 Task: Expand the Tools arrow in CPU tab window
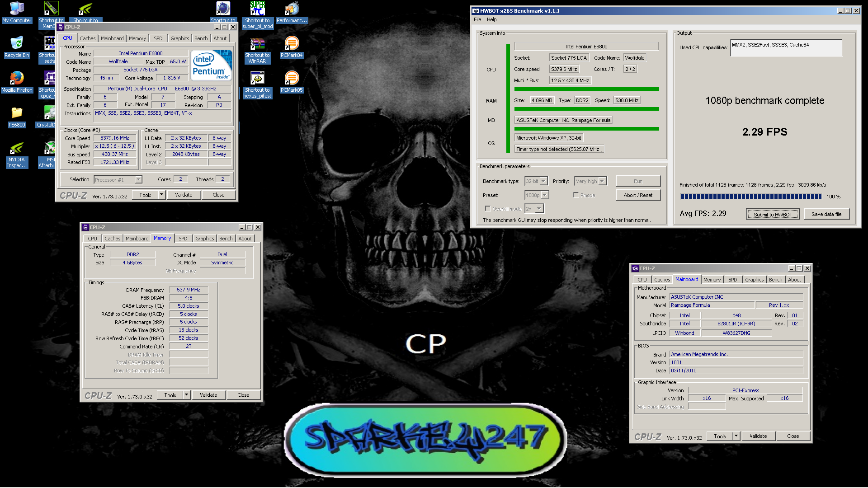tap(161, 195)
